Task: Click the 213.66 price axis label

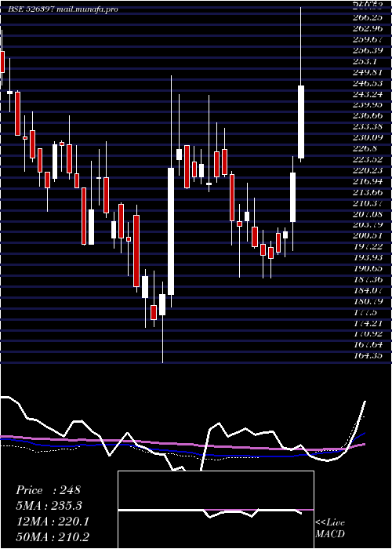Action: (368, 192)
